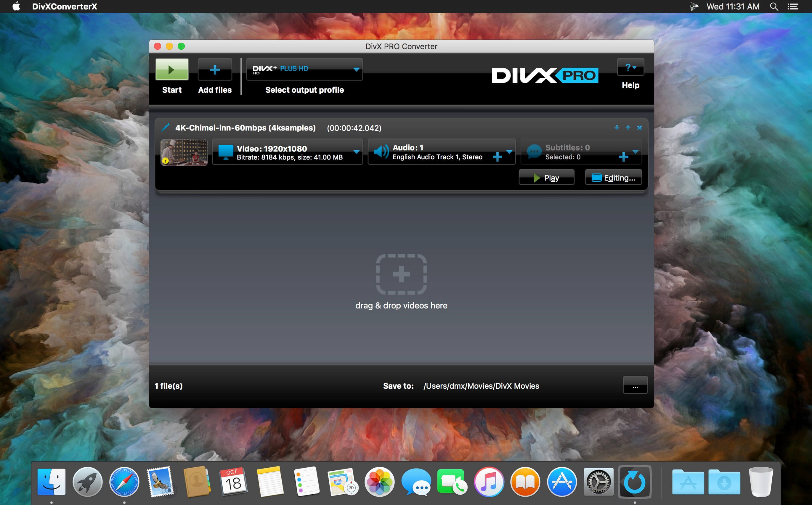Click the Subtitles speech bubble icon
This screenshot has height=505, width=812.
click(x=534, y=152)
